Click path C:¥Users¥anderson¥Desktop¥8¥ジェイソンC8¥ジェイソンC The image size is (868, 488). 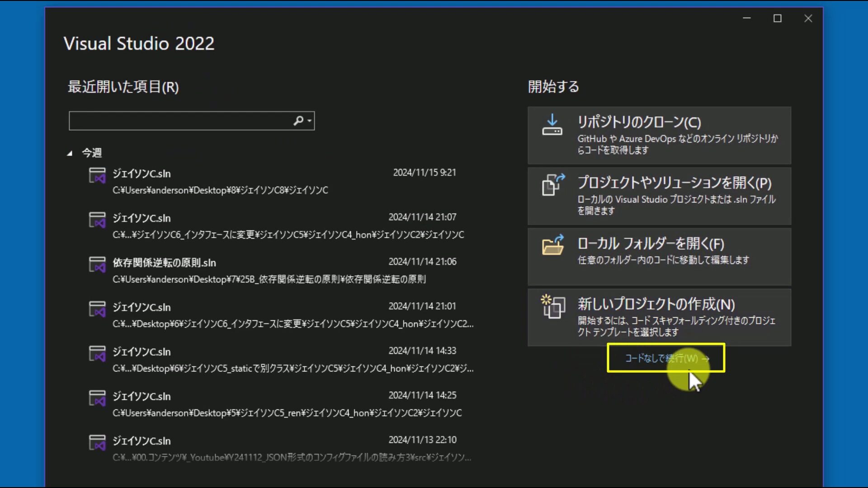(220, 190)
